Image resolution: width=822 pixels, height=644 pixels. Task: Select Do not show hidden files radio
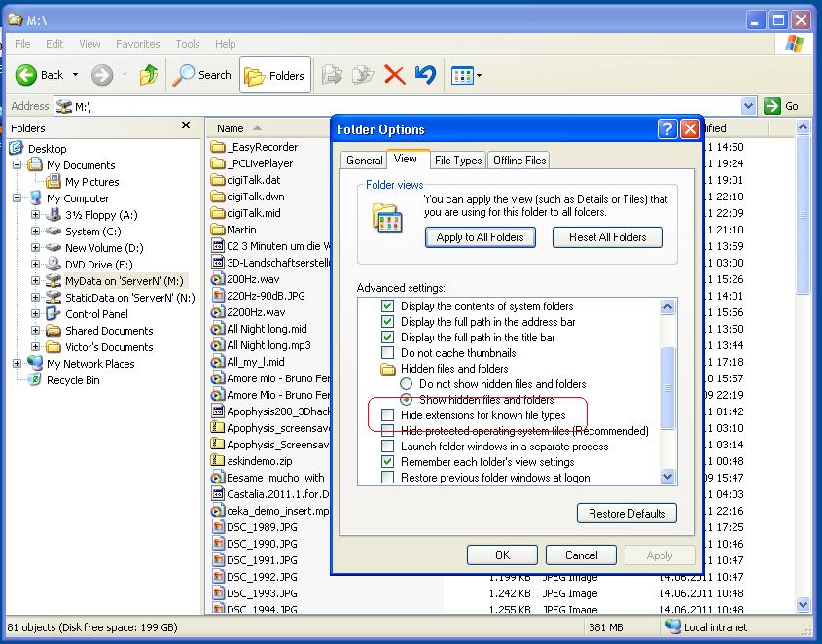[x=407, y=384]
